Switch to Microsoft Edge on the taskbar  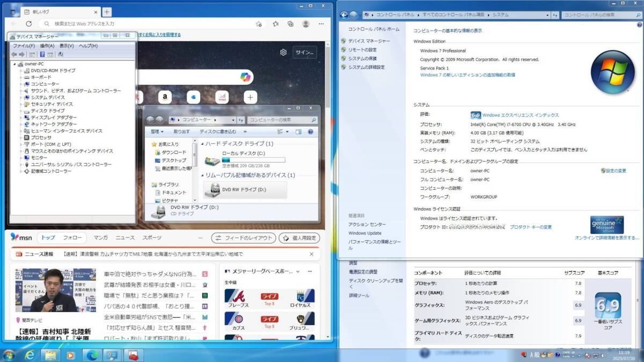(x=92, y=355)
